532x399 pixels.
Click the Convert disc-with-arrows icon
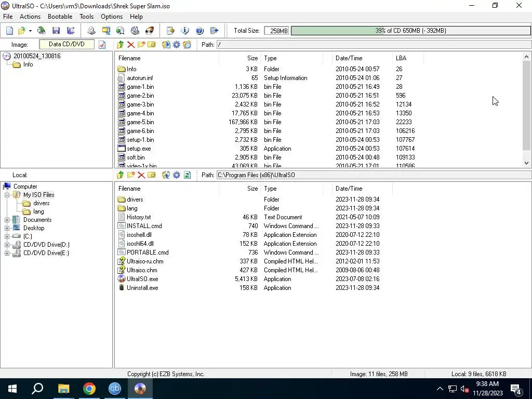coord(120,31)
